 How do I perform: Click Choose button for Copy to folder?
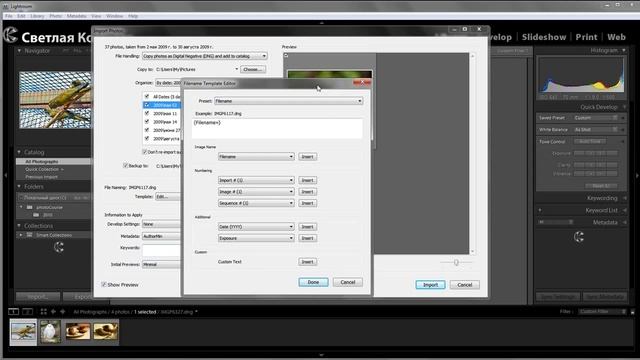pyautogui.click(x=253, y=69)
